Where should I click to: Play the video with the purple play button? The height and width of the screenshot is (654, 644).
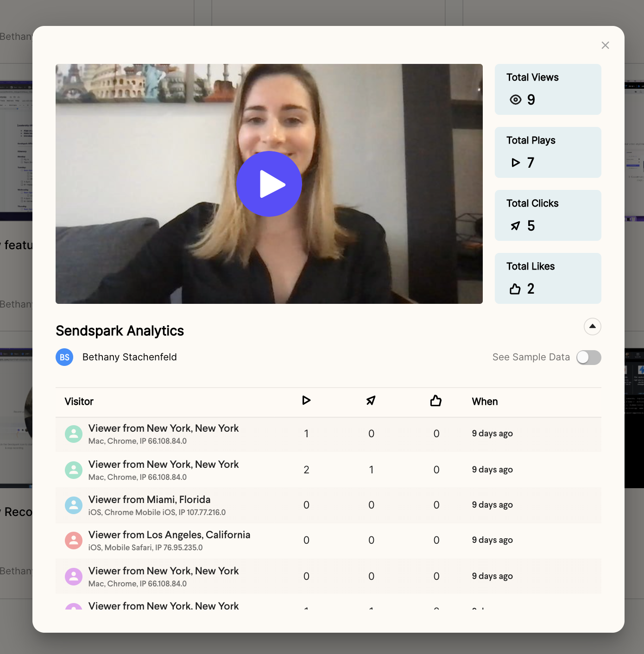(269, 184)
